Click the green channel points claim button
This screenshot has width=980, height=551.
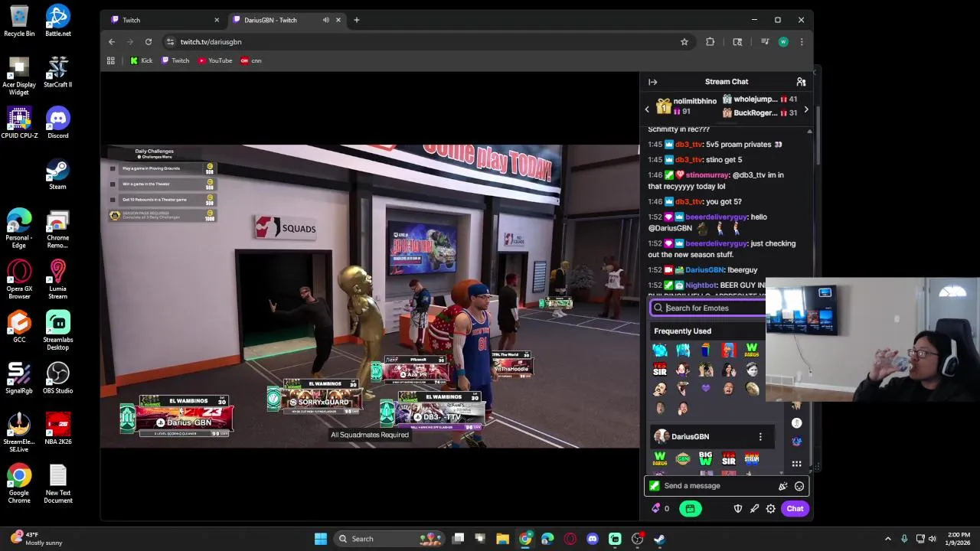pos(690,509)
